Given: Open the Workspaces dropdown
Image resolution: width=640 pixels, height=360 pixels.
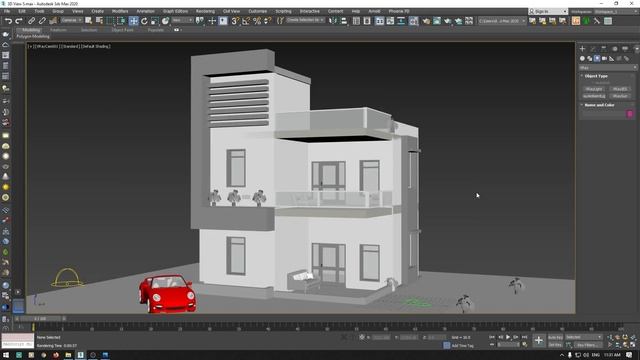Looking at the screenshot, I should coord(616,11).
